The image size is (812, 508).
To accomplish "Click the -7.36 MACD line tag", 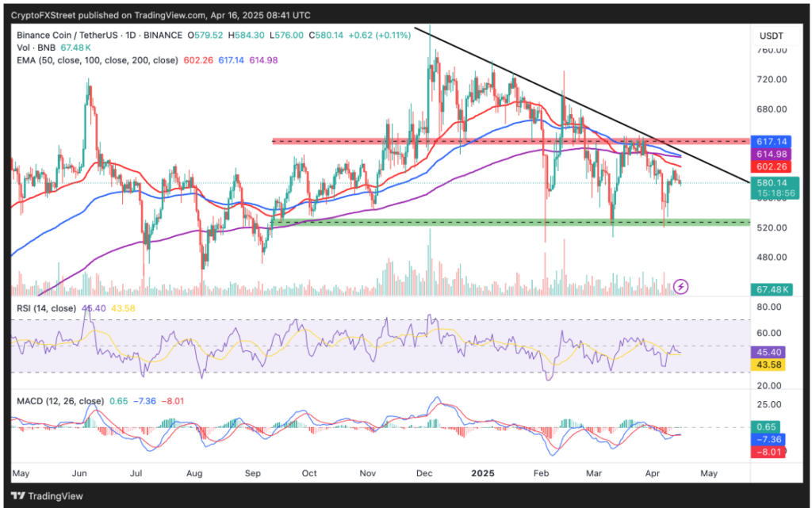I will [x=768, y=439].
